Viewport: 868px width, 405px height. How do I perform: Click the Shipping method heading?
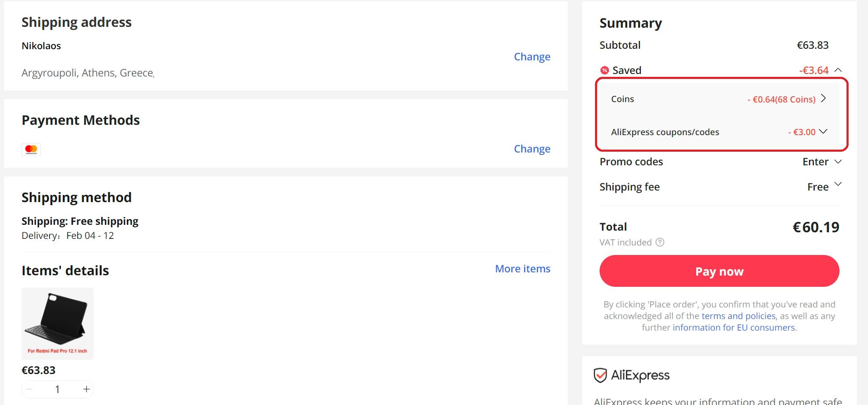tap(76, 198)
